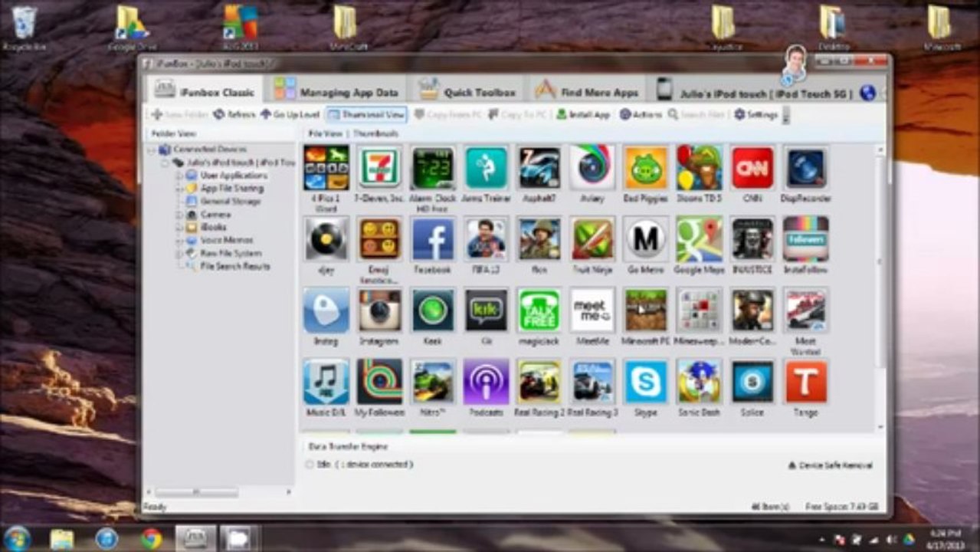Select the Tango app icon
The image size is (980, 552).
coord(806,382)
